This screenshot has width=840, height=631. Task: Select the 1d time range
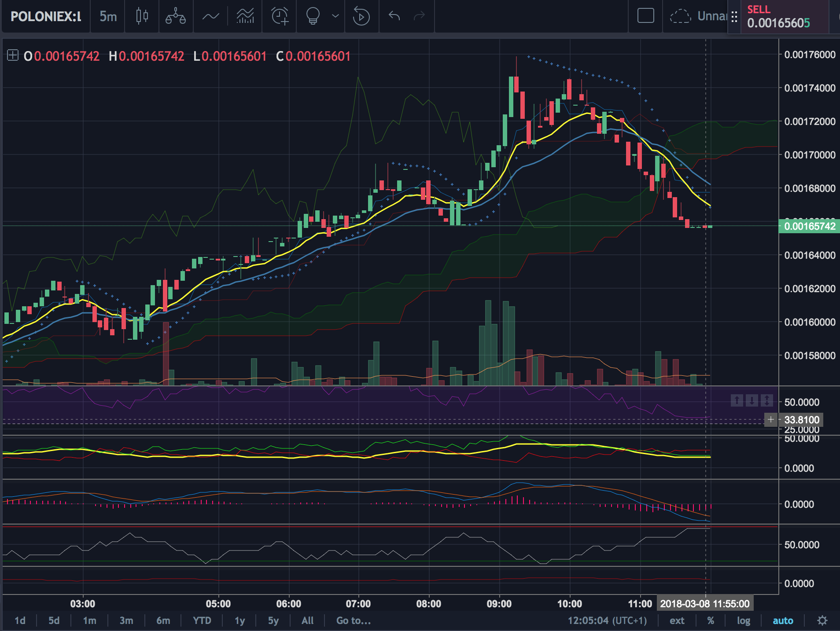point(20,620)
